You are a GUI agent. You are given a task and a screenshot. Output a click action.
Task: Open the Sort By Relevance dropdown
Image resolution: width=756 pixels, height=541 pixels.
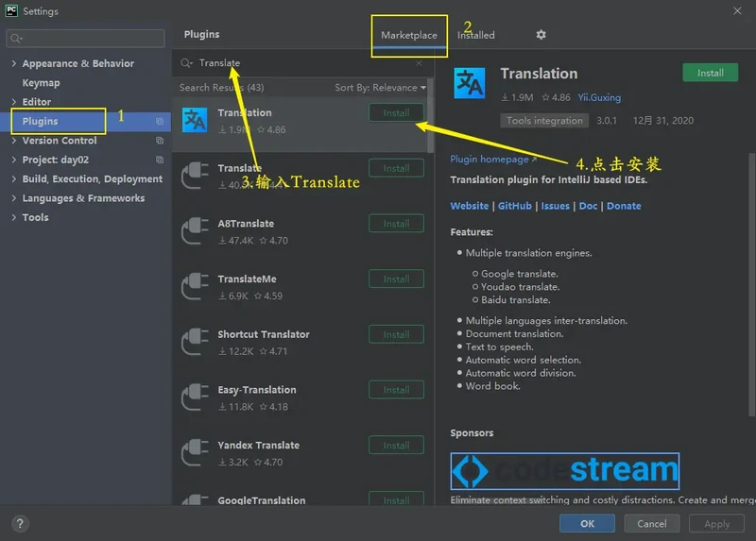(380, 88)
